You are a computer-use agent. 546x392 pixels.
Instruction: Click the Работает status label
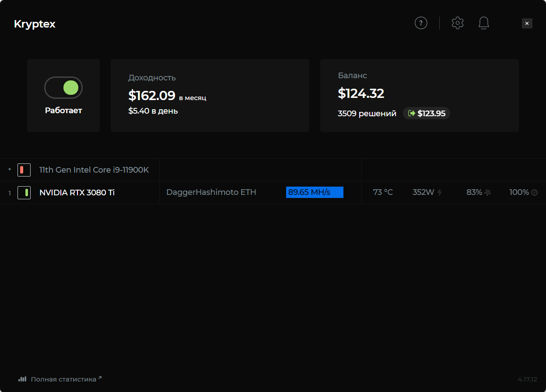[x=63, y=111]
